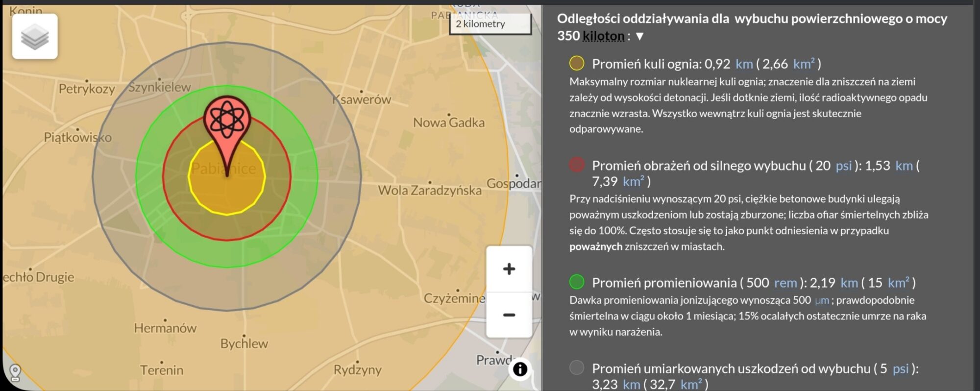The image size is (980, 391).
Task: Click 'km' link after 3,23
Action: click(x=631, y=385)
